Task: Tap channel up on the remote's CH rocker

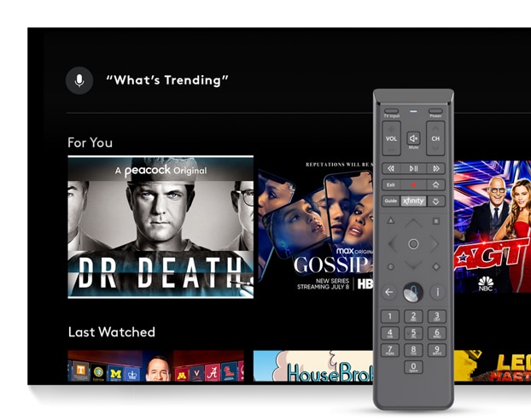Action: click(x=435, y=129)
